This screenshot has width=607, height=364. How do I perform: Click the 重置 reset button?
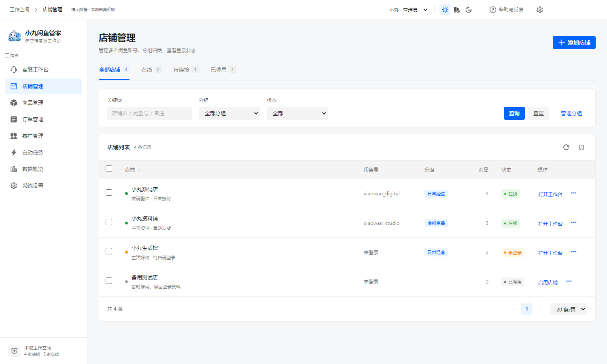pos(539,113)
